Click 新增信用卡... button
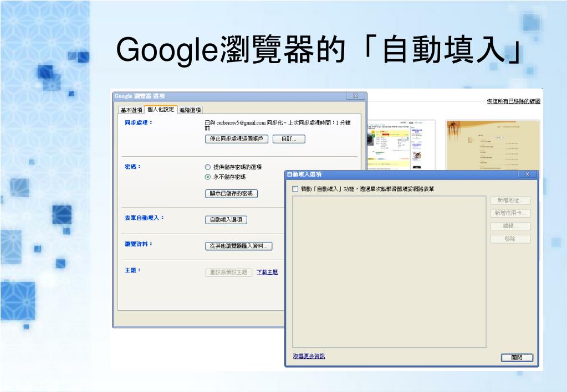The height and width of the screenshot is (392, 567). click(510, 213)
